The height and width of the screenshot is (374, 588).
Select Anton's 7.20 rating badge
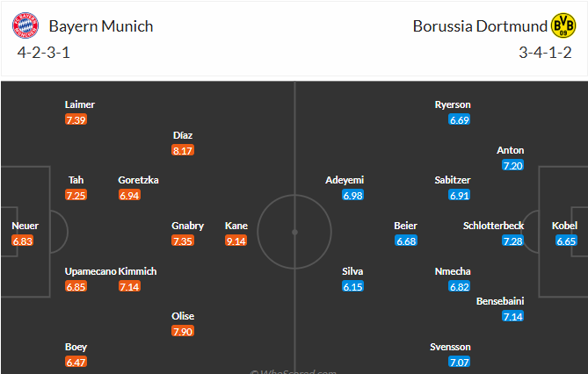click(512, 165)
